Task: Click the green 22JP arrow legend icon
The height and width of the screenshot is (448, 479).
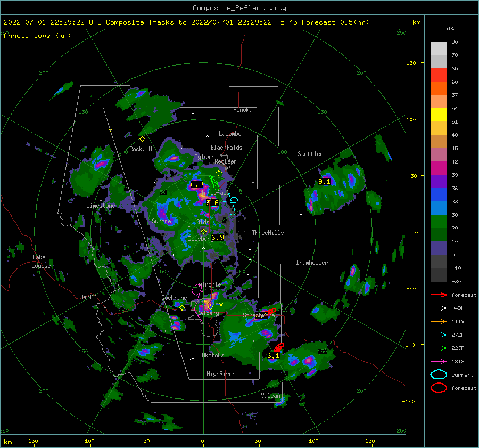Action: [439, 348]
